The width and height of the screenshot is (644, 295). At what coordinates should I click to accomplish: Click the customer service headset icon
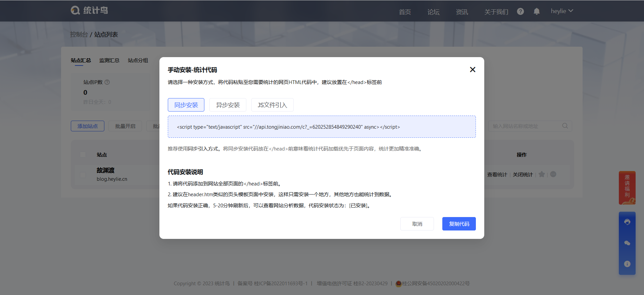click(x=627, y=222)
